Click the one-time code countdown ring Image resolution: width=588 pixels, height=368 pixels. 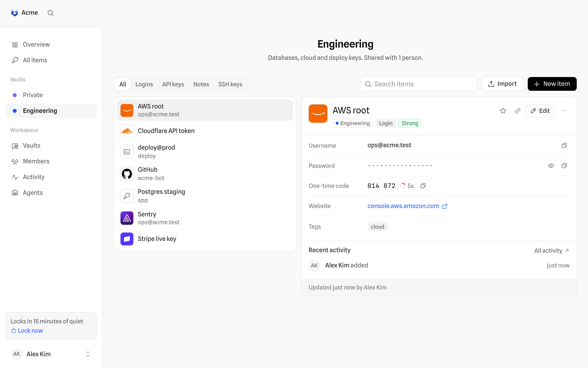(403, 186)
